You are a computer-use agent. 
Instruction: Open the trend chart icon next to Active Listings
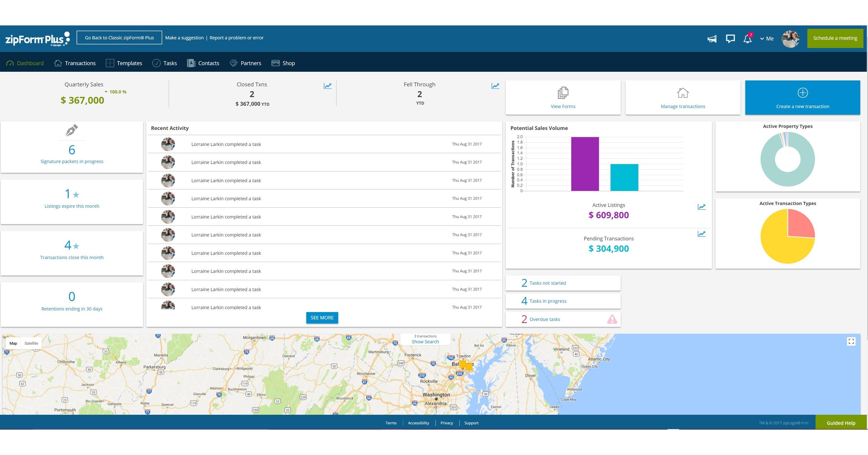[x=701, y=207]
